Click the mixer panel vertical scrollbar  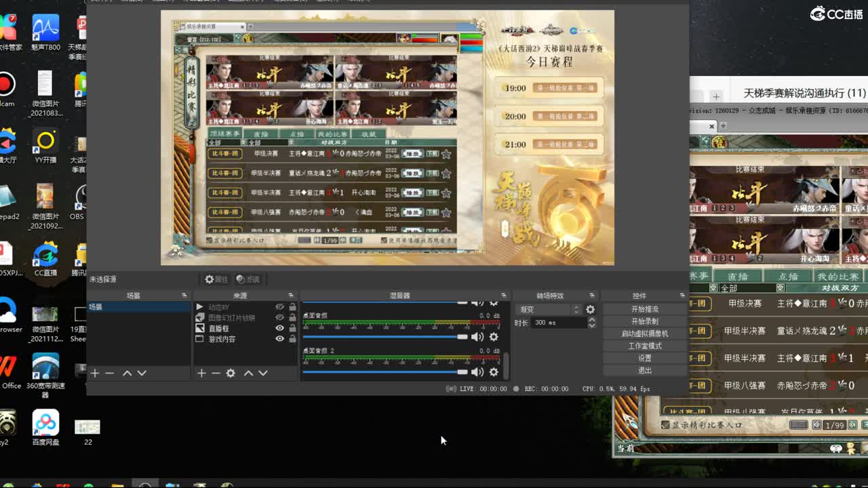(506, 365)
